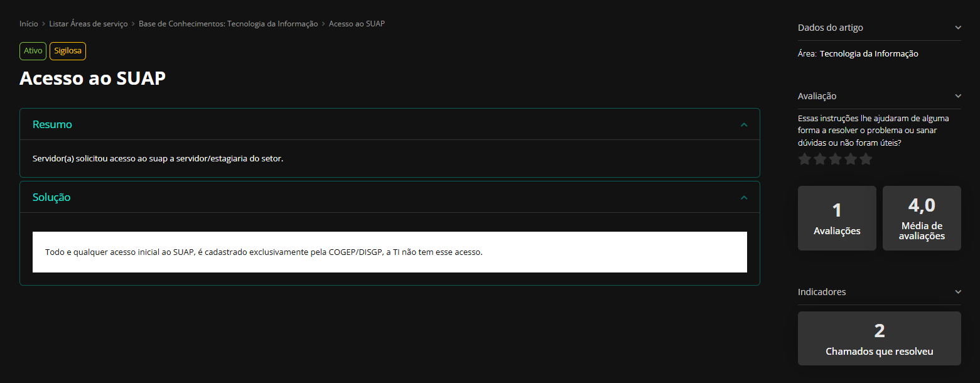
Task: Give the article three stars
Action: click(835, 159)
